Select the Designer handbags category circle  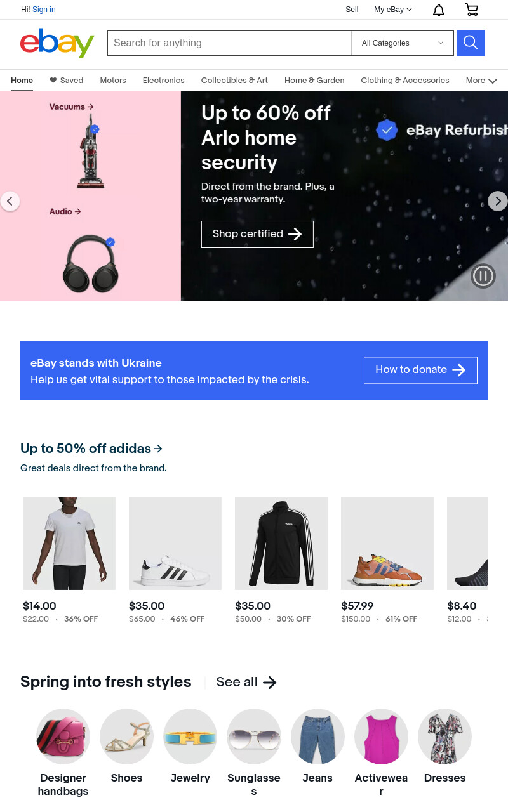[x=63, y=737]
